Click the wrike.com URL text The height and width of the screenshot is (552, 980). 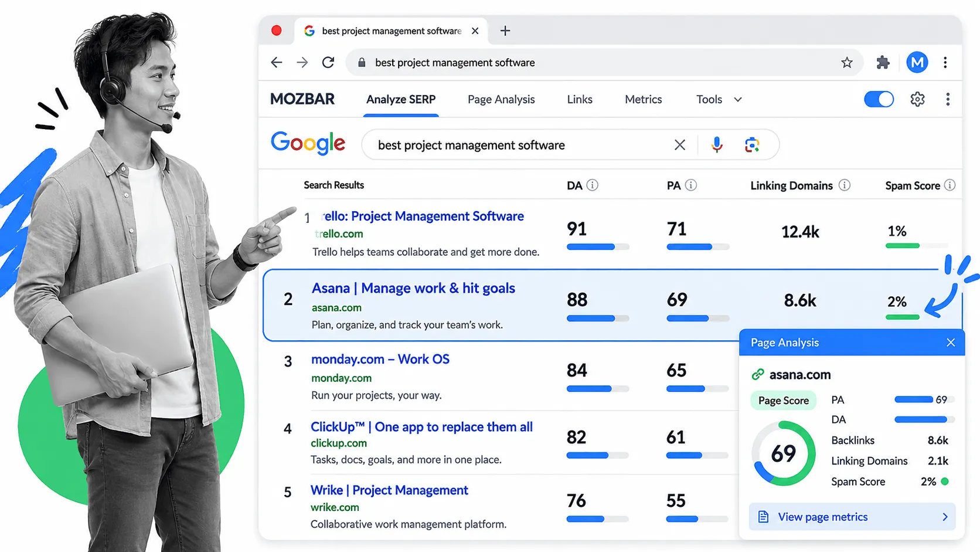tap(335, 507)
